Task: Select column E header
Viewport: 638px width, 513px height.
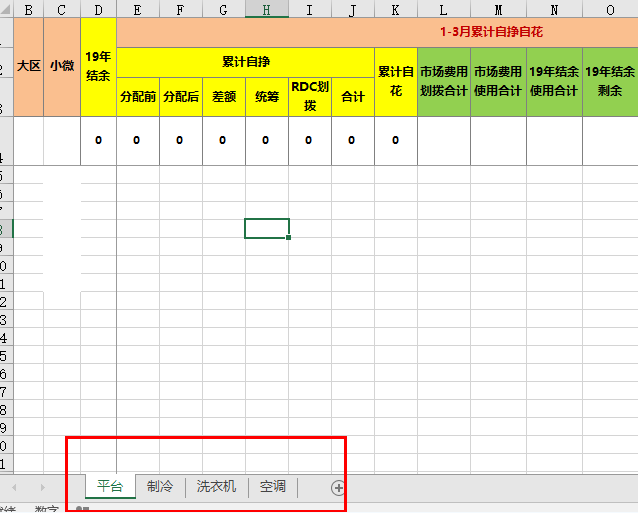Action: (x=138, y=10)
